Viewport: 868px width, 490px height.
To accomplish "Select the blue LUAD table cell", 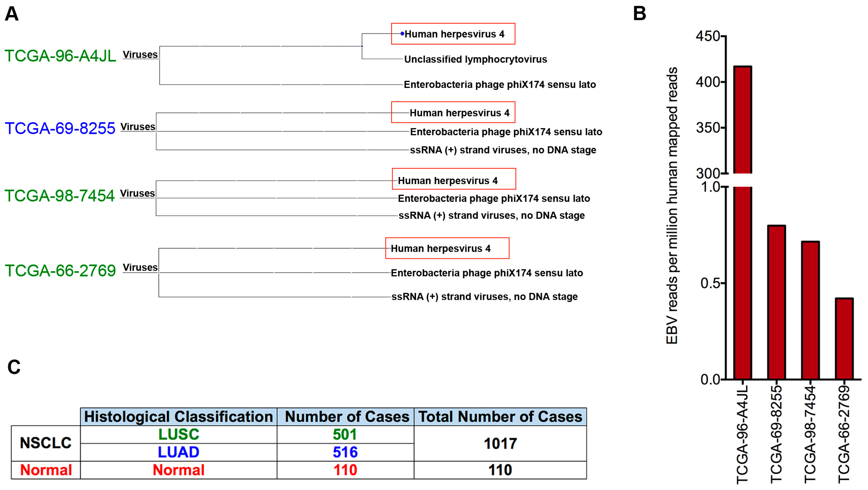I will (x=179, y=452).
